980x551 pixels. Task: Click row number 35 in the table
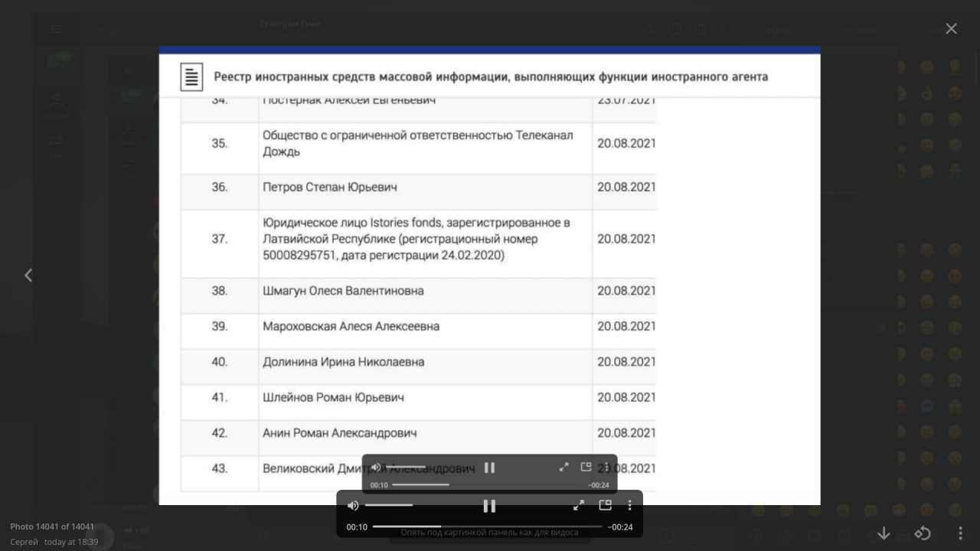220,143
